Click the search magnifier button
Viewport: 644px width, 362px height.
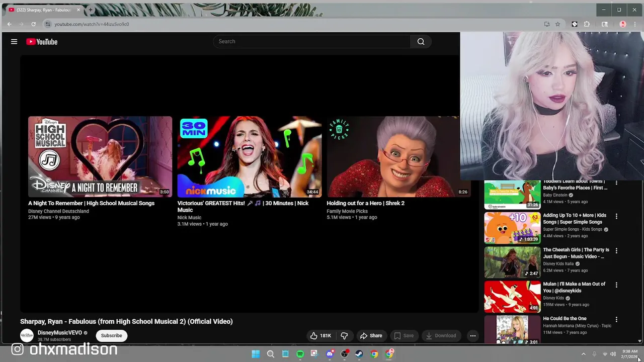click(x=421, y=42)
